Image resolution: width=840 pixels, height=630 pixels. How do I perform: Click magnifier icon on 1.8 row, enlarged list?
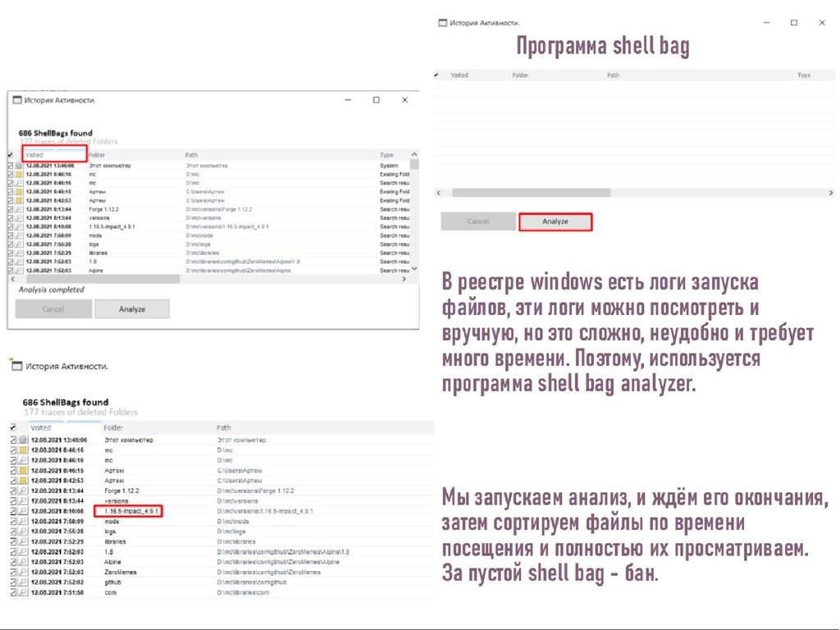(x=23, y=552)
